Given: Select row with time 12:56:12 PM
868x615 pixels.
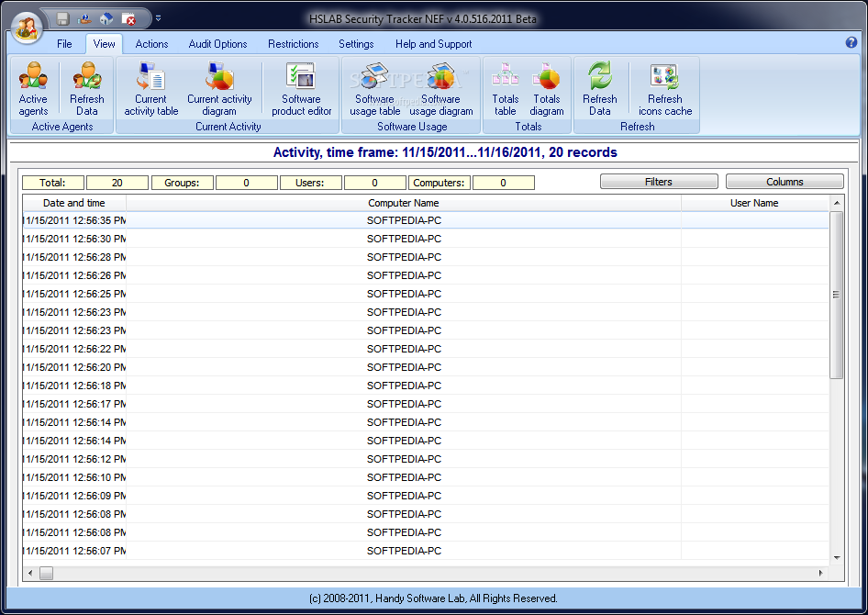Looking at the screenshot, I should pyautogui.click(x=426, y=459).
